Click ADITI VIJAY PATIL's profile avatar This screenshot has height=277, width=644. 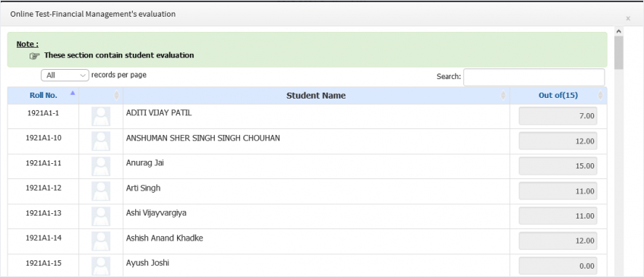(x=100, y=116)
